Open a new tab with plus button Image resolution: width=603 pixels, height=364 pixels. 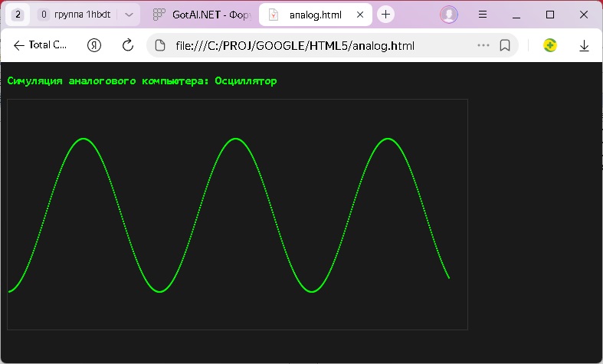click(385, 15)
